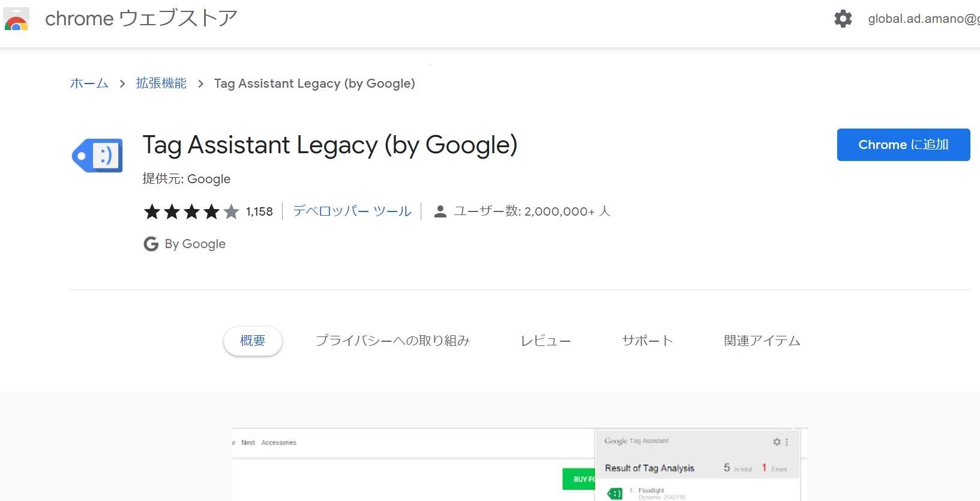
Task: Go to ホーム breadcrumb link
Action: [x=89, y=83]
